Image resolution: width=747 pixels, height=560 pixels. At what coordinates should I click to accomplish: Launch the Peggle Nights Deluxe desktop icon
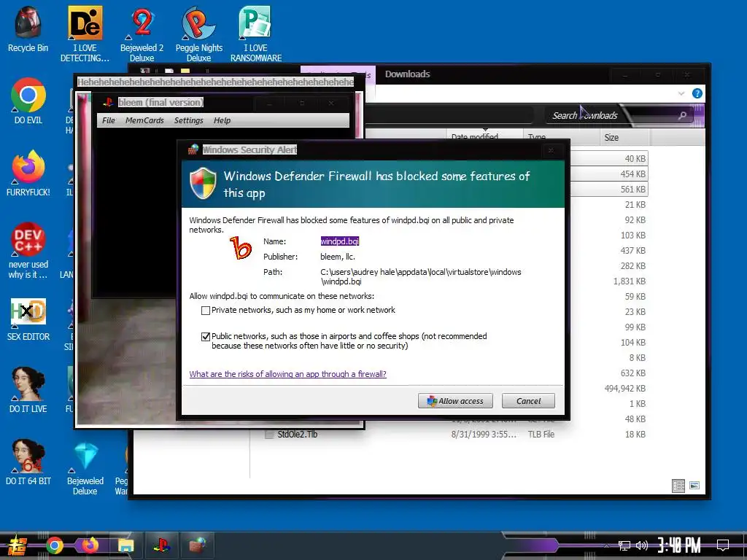click(198, 34)
